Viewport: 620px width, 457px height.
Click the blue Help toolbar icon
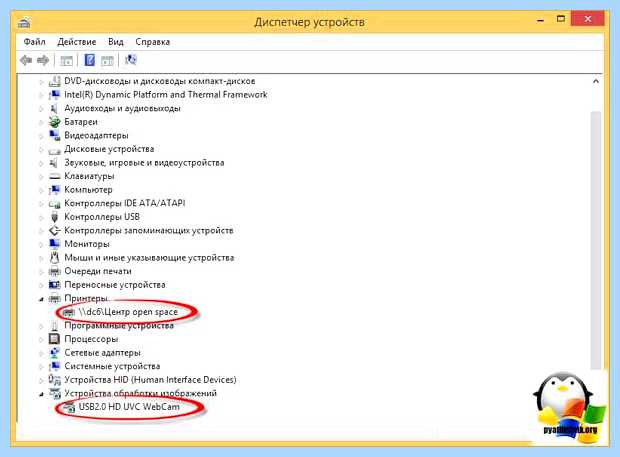90,60
